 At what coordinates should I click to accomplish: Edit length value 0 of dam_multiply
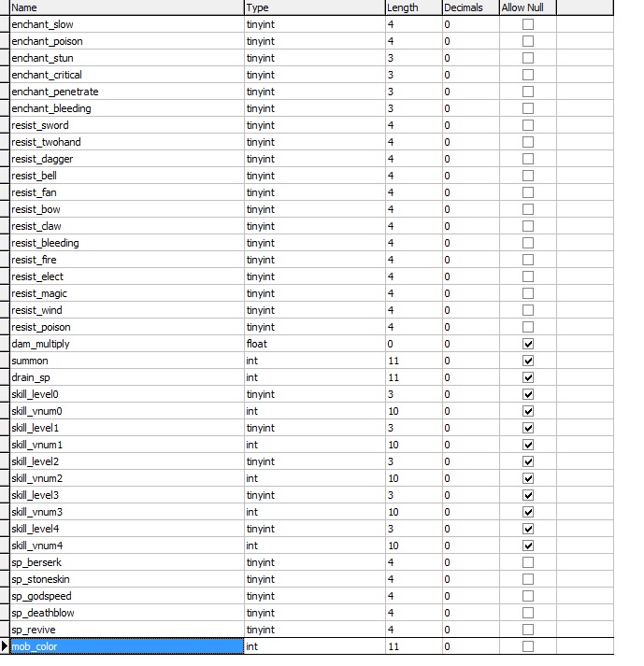pyautogui.click(x=414, y=344)
